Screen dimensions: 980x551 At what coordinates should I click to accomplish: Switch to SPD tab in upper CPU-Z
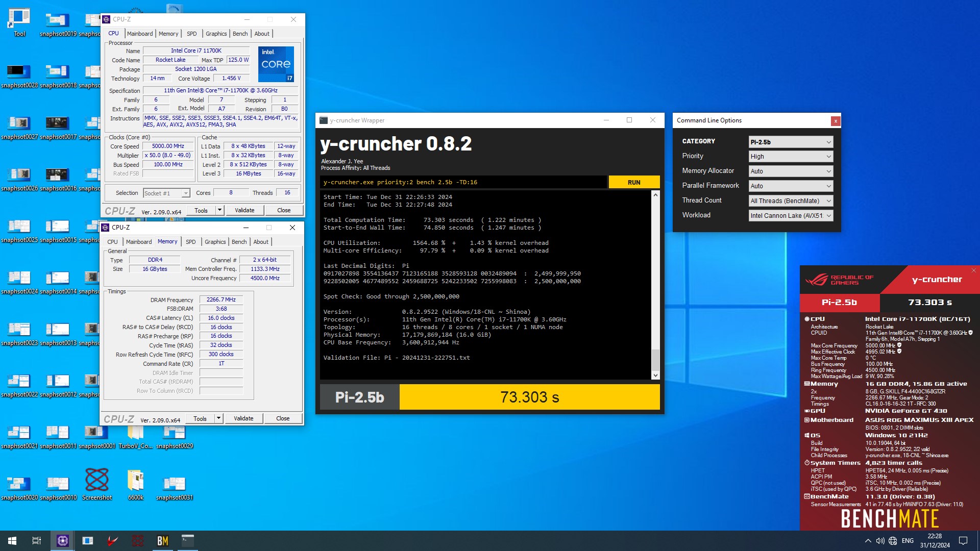192,34
